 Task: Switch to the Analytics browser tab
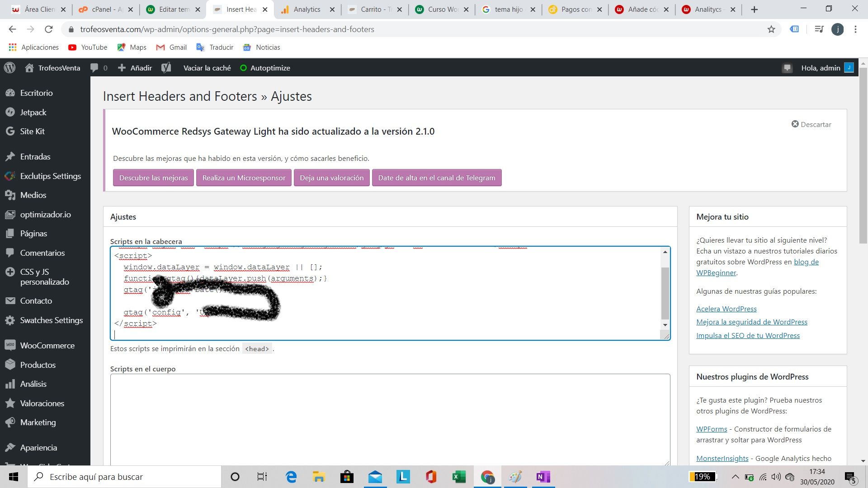click(x=307, y=9)
